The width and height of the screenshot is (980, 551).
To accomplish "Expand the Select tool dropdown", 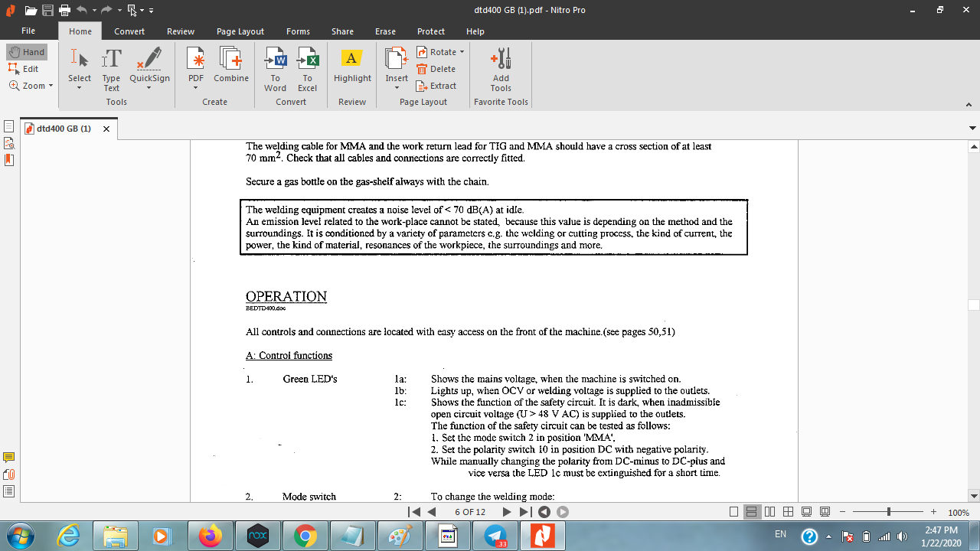I will point(80,88).
